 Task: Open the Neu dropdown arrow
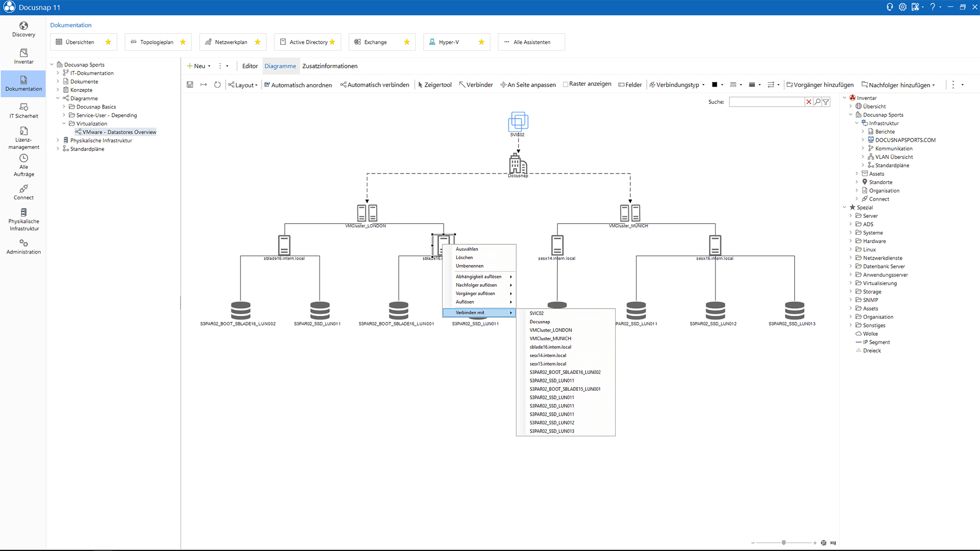(209, 66)
